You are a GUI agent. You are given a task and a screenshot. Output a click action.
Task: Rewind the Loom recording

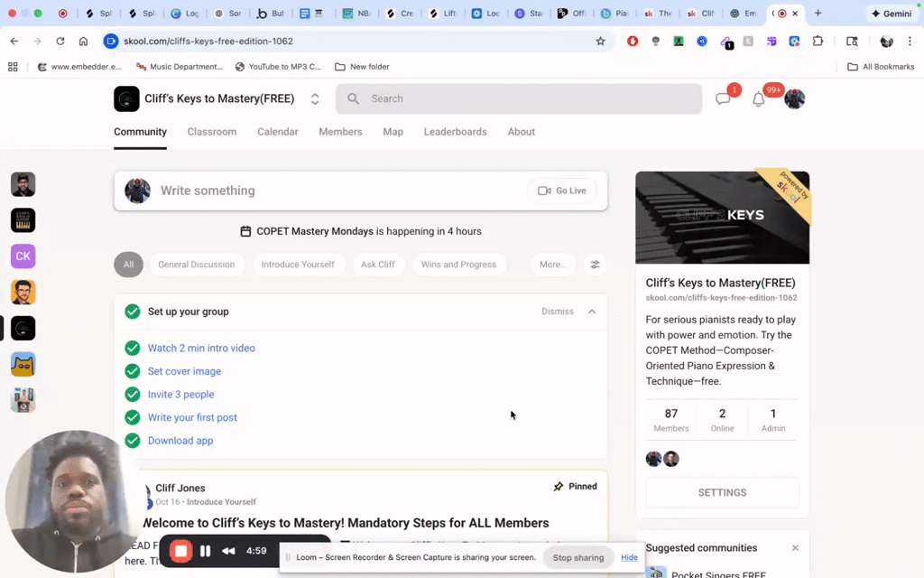[x=228, y=551]
